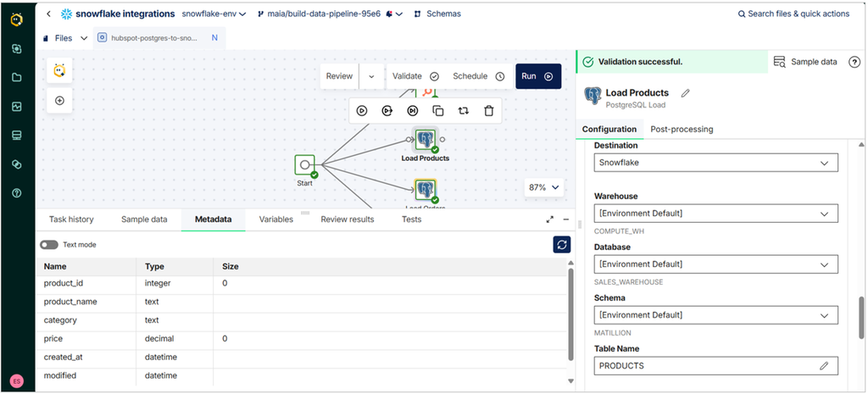Click the Name column header

[x=55, y=266]
